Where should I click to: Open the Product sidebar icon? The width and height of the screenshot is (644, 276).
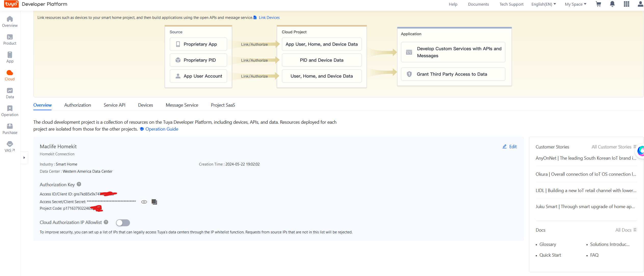10,40
